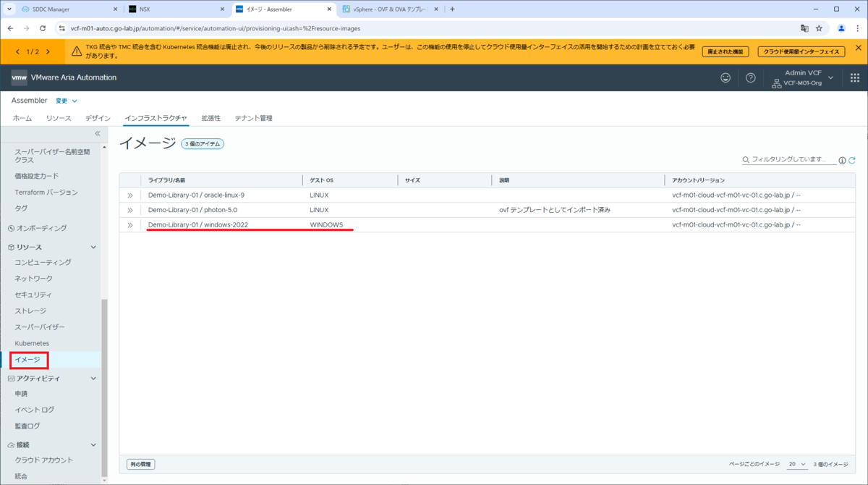
Task: Open the help question mark icon
Action: pos(751,77)
